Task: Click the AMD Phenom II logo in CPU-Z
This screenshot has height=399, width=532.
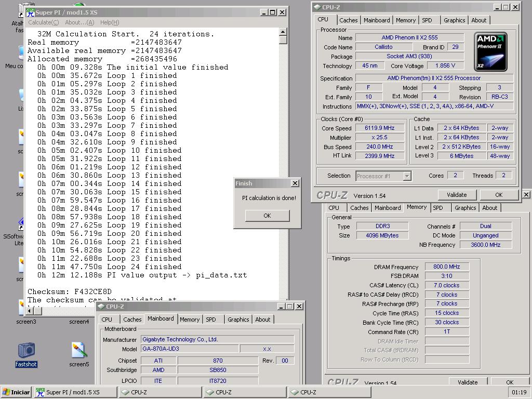Action: click(x=490, y=51)
